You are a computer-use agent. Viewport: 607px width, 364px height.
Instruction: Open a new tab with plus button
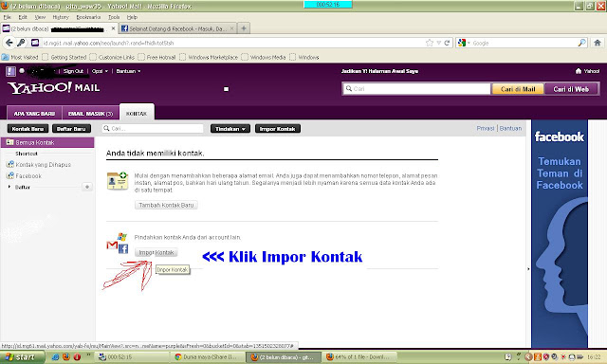coord(244,28)
